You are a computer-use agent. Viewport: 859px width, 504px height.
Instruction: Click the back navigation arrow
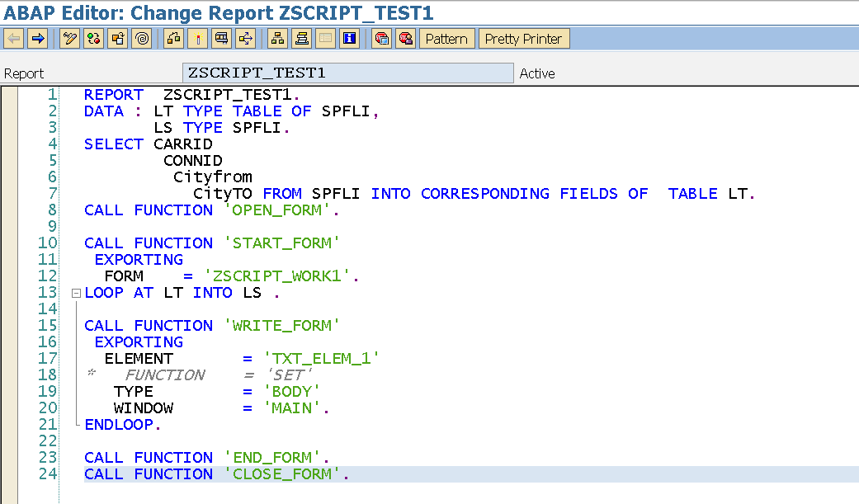12,38
